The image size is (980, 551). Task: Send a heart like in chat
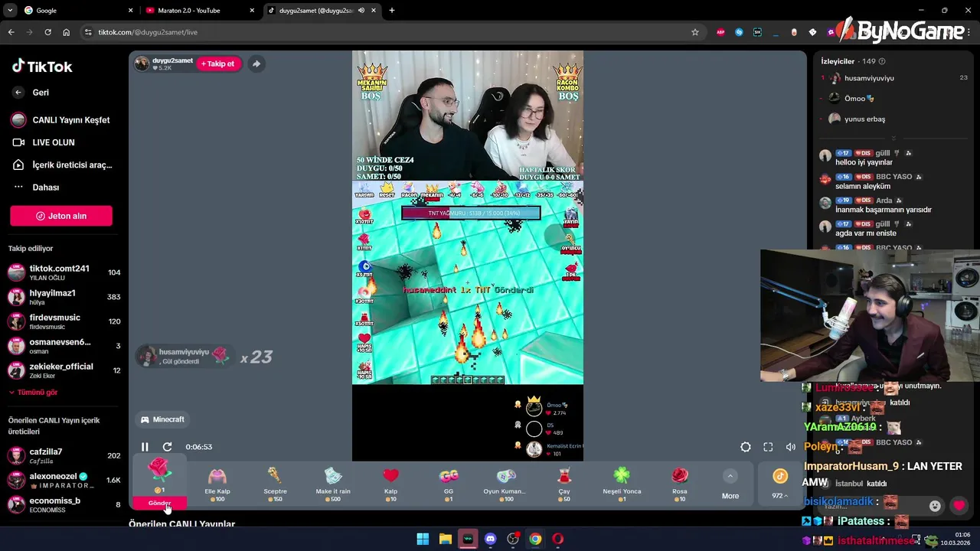[959, 506]
